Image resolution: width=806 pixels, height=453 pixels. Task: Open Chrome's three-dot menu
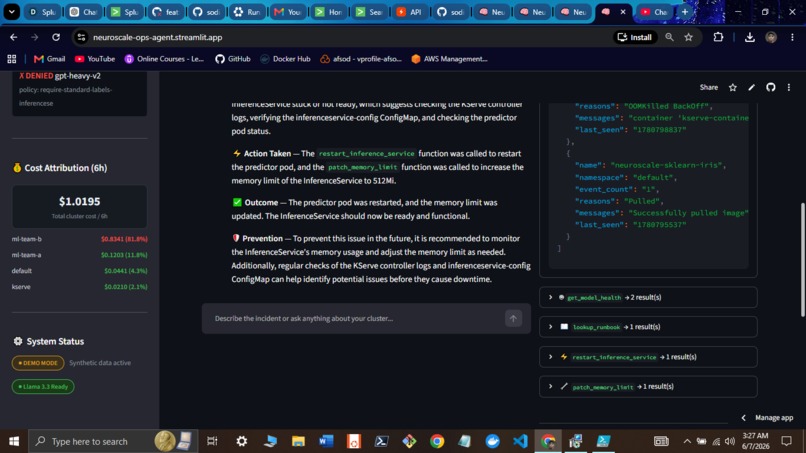[792, 37]
